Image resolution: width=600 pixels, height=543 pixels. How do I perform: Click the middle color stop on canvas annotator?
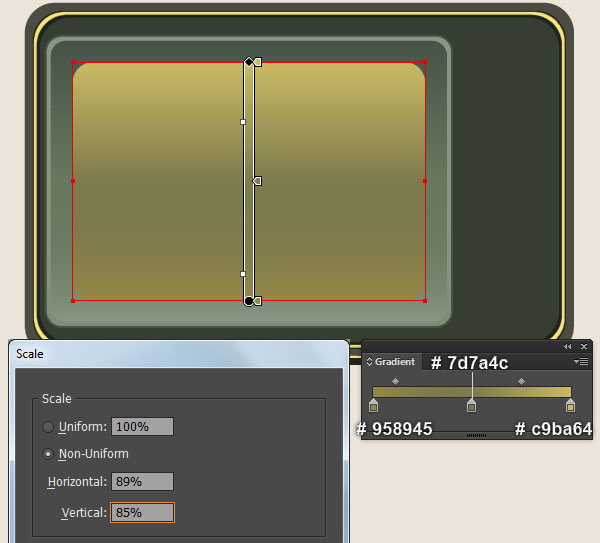[x=258, y=181]
